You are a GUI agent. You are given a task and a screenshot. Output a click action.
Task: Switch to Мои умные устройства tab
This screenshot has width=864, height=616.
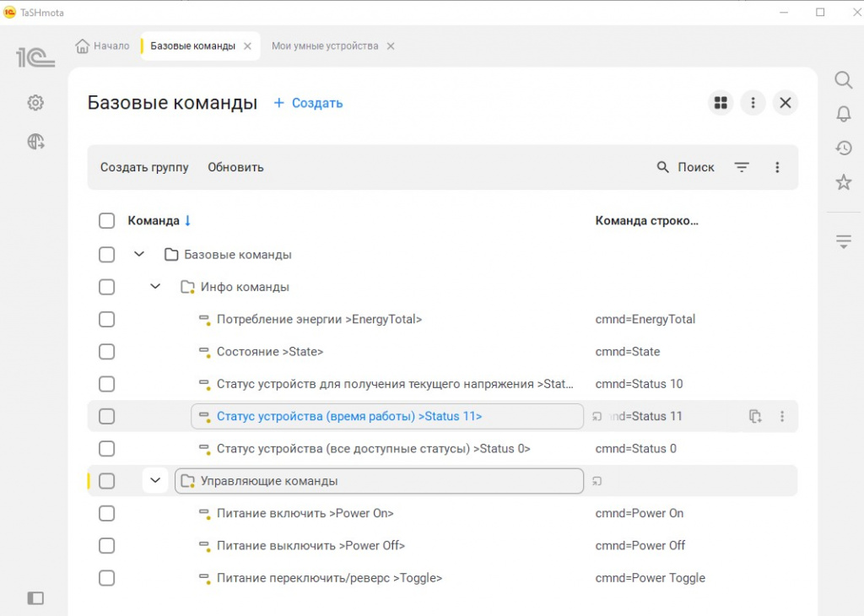(x=325, y=46)
